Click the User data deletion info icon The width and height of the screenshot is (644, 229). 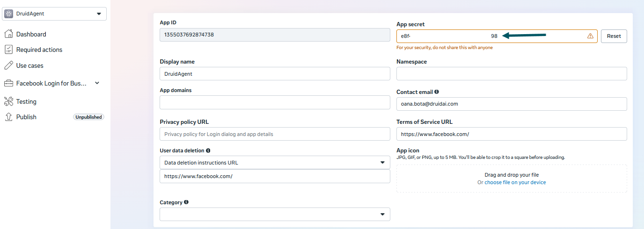[x=208, y=150]
